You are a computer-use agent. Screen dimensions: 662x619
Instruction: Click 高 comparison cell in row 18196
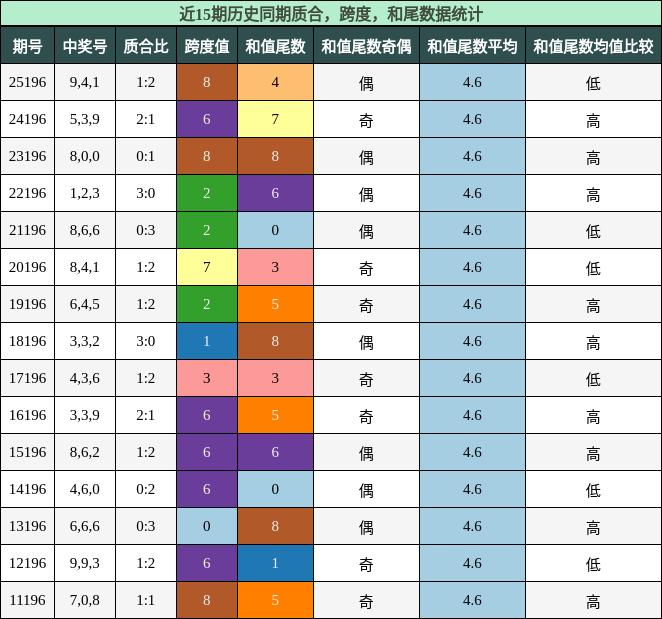click(x=593, y=341)
